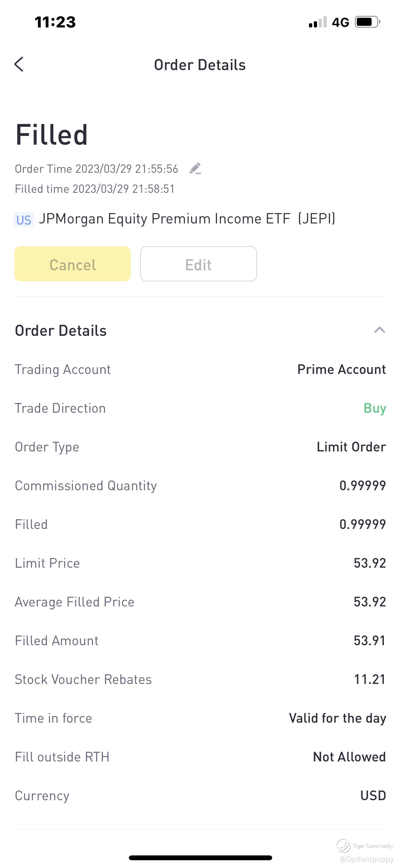Tap the cellular signal bars icon

click(317, 22)
